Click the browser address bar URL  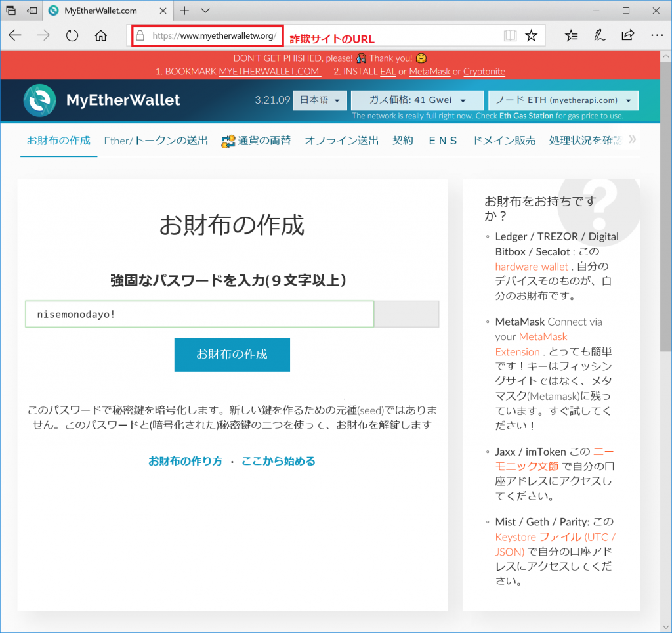click(215, 35)
